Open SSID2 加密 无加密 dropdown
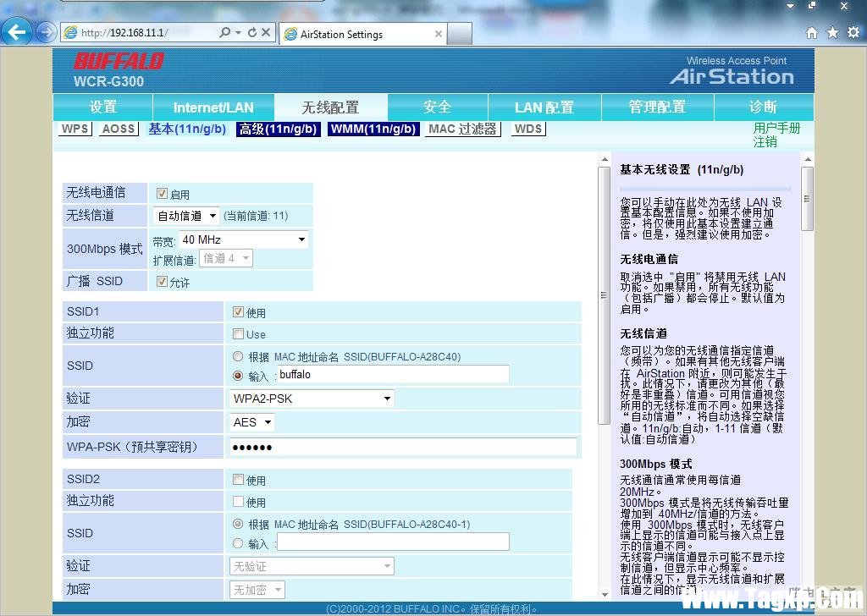The width and height of the screenshot is (867, 616). coord(257,590)
